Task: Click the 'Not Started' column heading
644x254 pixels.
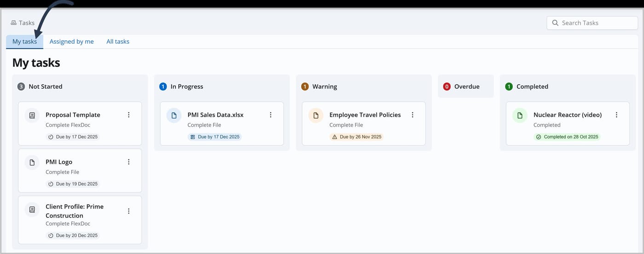Action: coord(46,86)
